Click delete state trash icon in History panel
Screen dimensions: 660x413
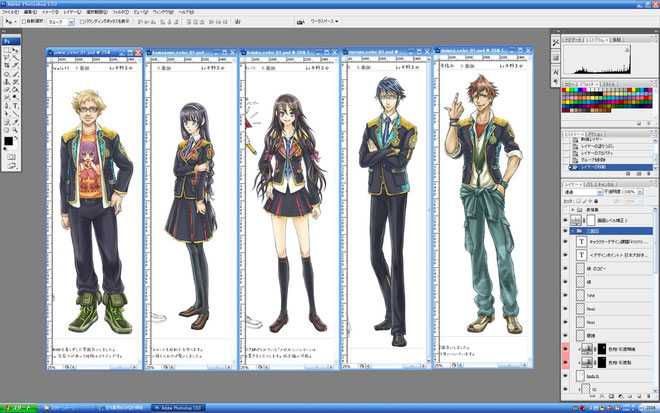(649, 174)
